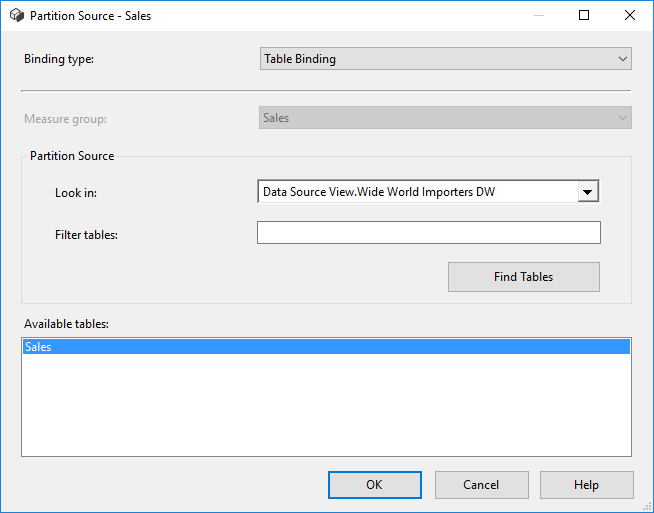Viewport: 654px width, 513px height.
Task: Maximize the Partition Source window
Action: click(x=584, y=15)
